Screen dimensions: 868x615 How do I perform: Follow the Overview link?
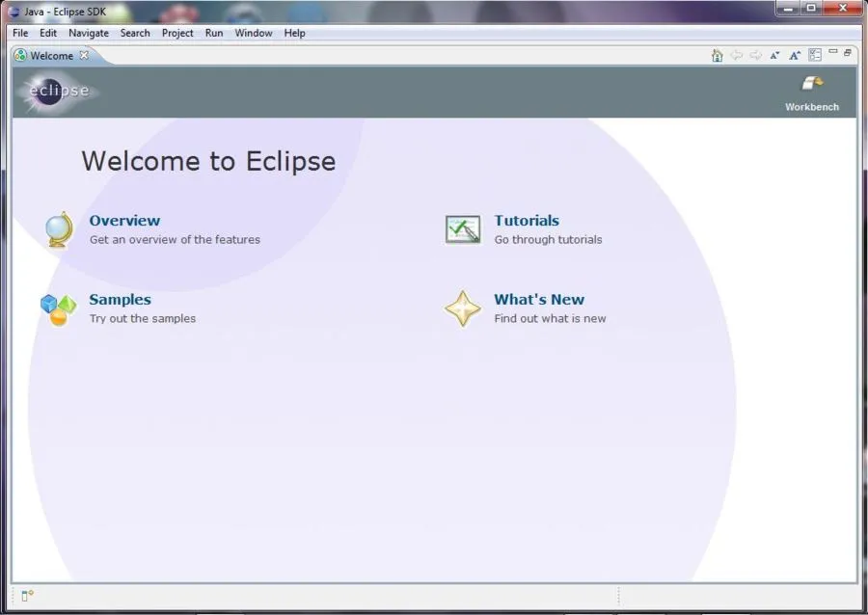tap(124, 220)
